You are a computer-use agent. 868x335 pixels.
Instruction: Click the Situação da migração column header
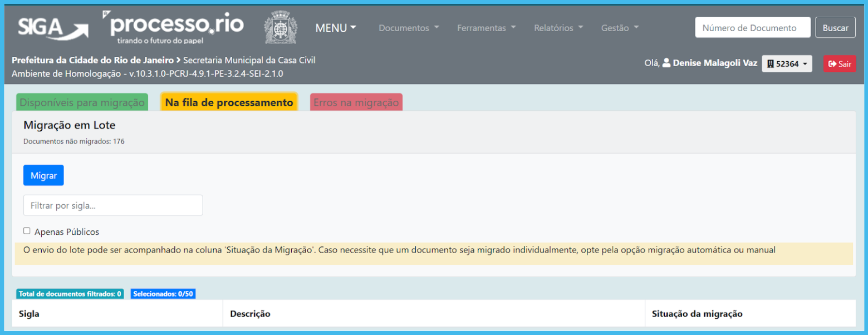pos(697,314)
